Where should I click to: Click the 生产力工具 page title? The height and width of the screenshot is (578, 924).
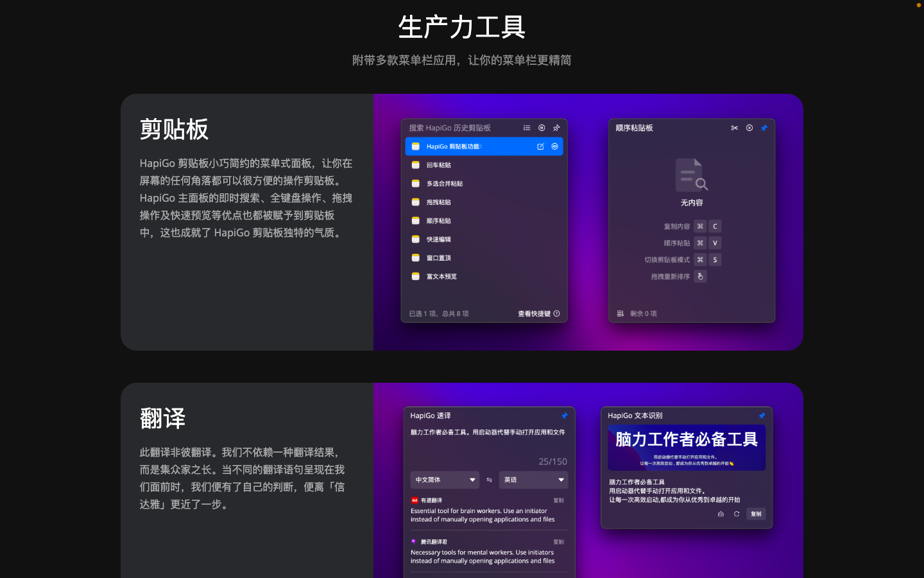coord(462,27)
